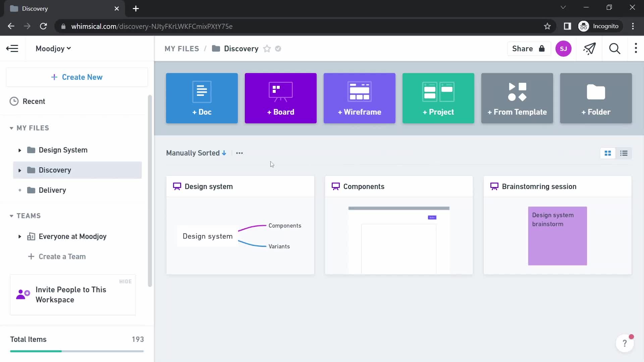The width and height of the screenshot is (644, 362).
Task: Click the board icon beside Brainstomring session
Action: 494,186
